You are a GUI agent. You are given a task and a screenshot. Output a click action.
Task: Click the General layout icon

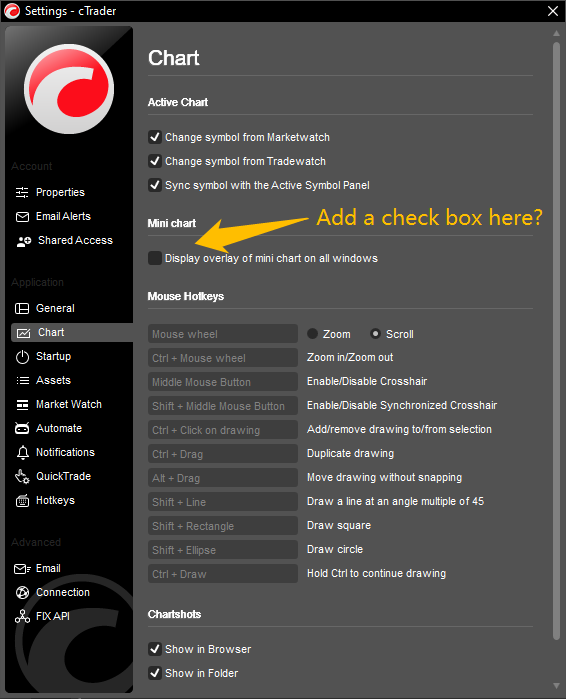pos(22,308)
